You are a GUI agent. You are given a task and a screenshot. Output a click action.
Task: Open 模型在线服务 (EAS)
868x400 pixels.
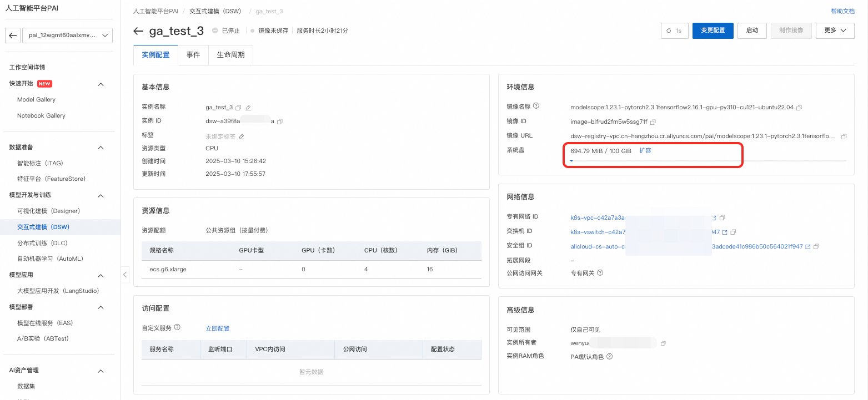coord(45,323)
